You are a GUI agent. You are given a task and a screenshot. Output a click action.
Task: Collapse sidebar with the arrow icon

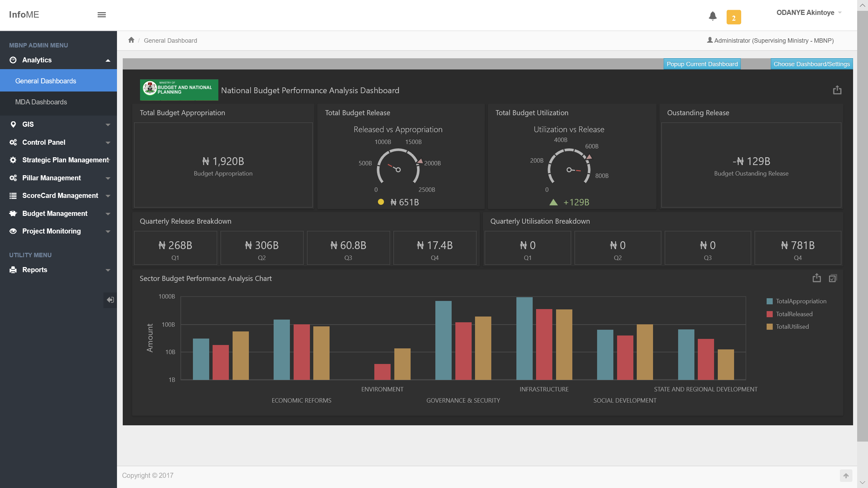tap(110, 300)
